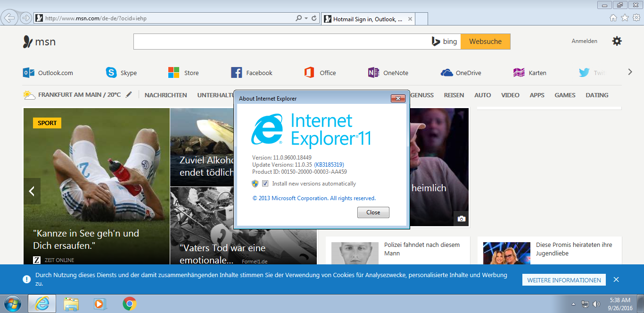Click the camera gallery icon on the photo
The height and width of the screenshot is (313, 644).
(461, 219)
